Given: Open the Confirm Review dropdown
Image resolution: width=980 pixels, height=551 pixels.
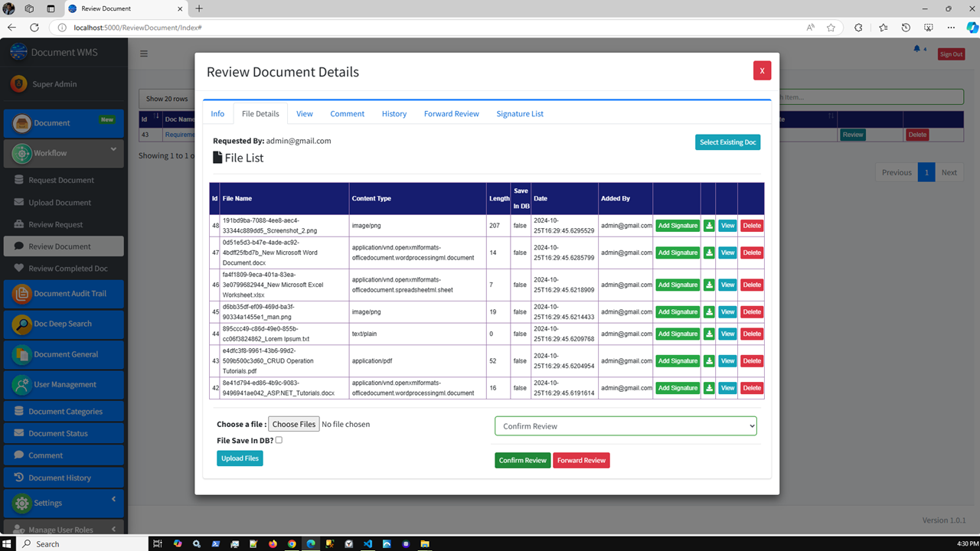Looking at the screenshot, I should (x=626, y=425).
